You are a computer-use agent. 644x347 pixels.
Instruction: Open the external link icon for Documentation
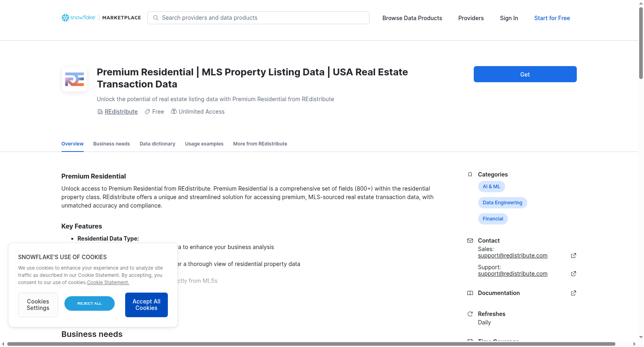(574, 293)
